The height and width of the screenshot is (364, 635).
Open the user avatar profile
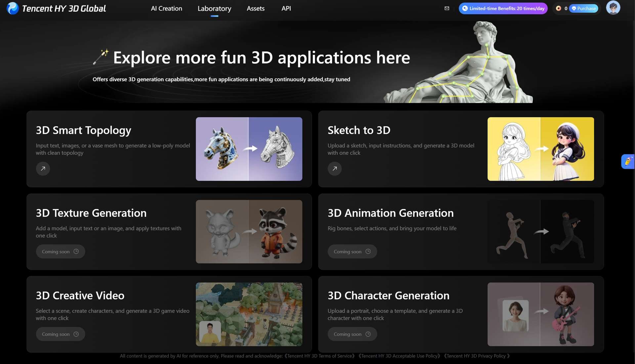coord(613,8)
